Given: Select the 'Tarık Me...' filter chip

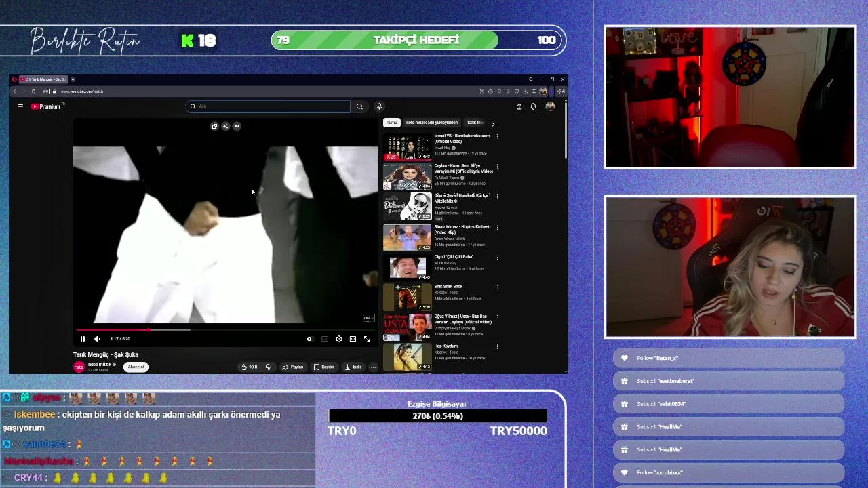Looking at the screenshot, I should (475, 123).
